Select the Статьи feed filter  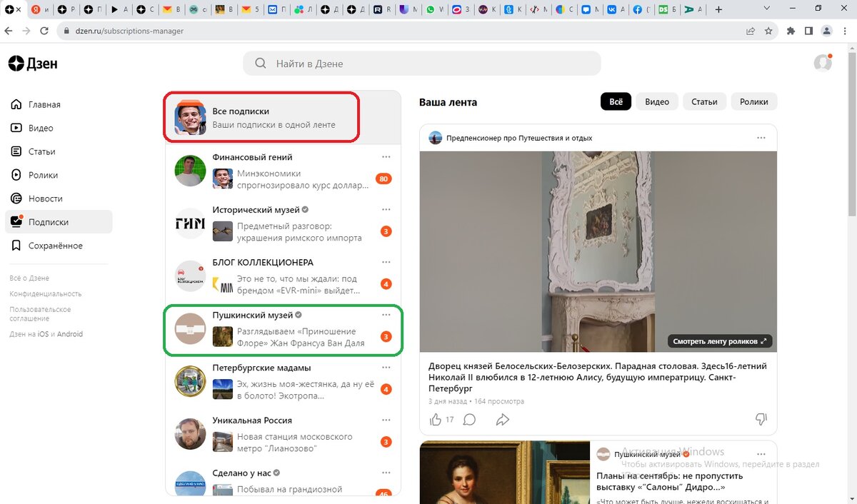(704, 101)
